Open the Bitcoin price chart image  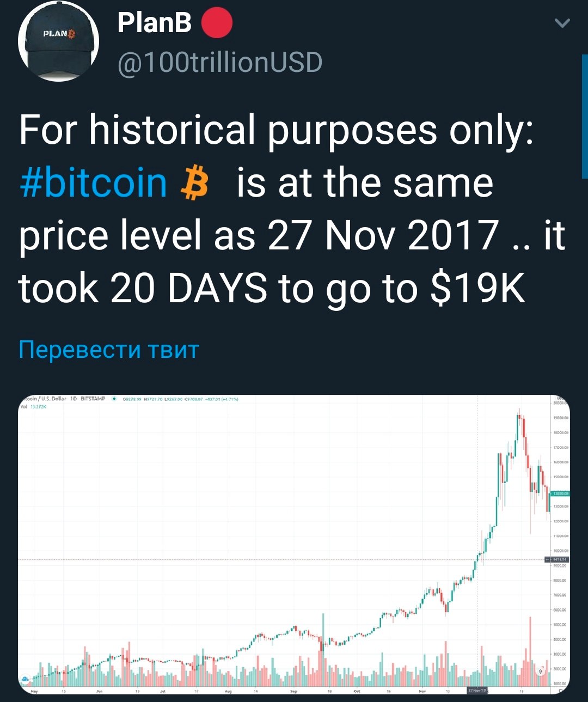click(294, 545)
